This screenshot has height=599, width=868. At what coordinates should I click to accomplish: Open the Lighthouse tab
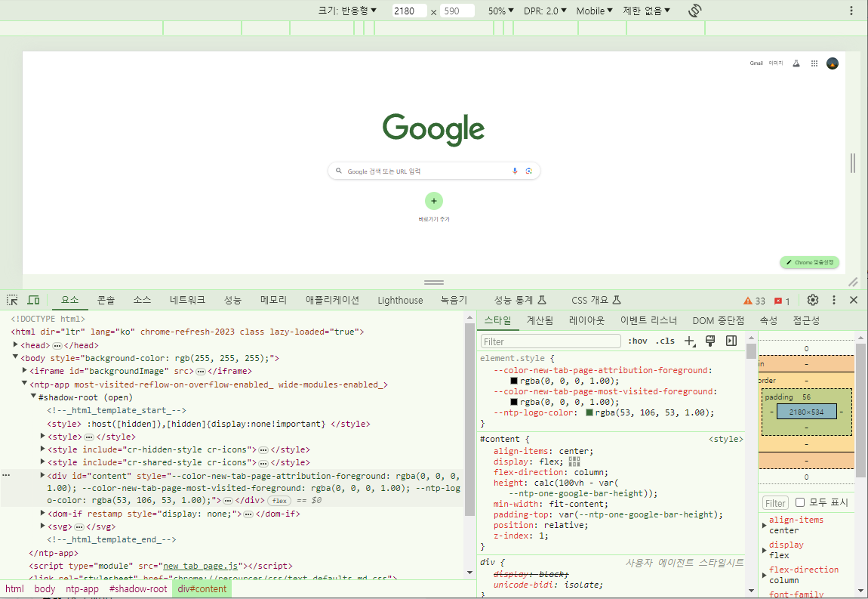tap(400, 300)
